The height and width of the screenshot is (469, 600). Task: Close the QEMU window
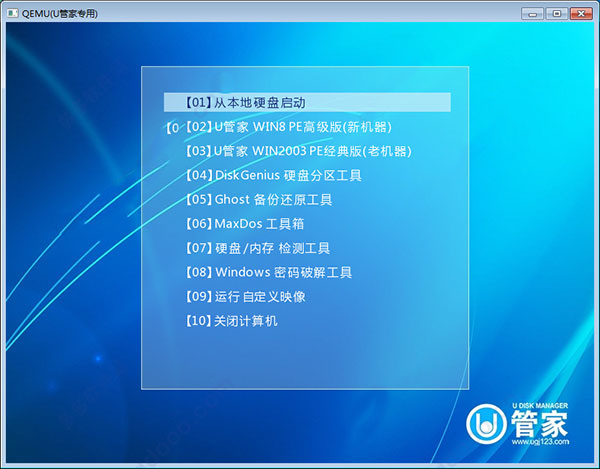click(x=581, y=14)
